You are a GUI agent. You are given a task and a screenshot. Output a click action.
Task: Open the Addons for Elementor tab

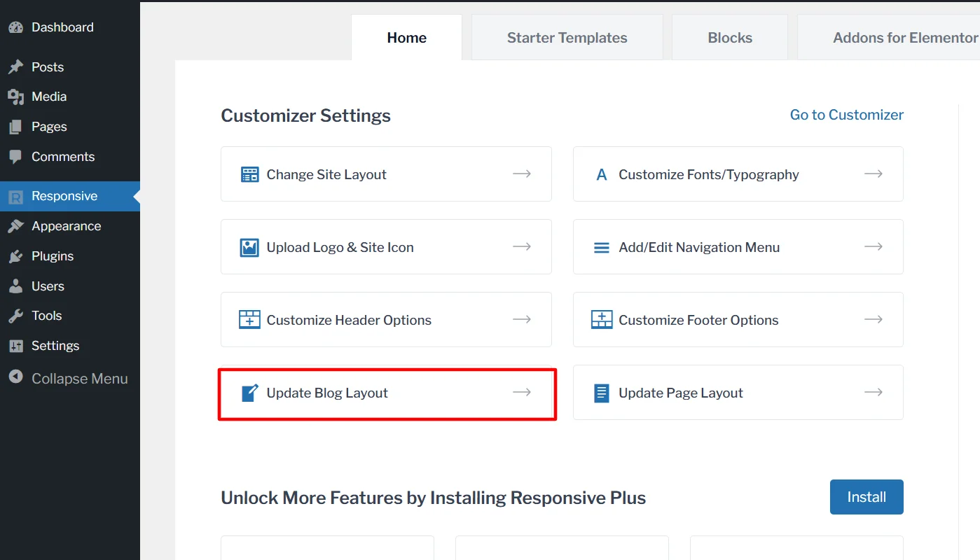point(888,38)
